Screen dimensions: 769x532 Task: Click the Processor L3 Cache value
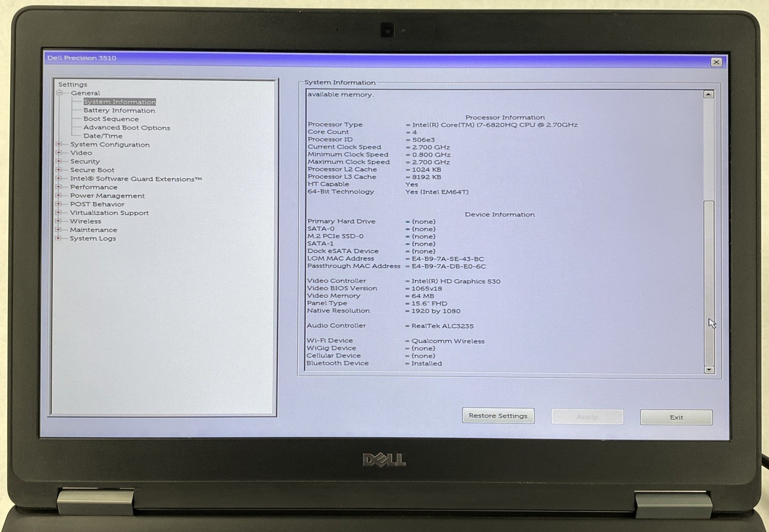pos(426,177)
